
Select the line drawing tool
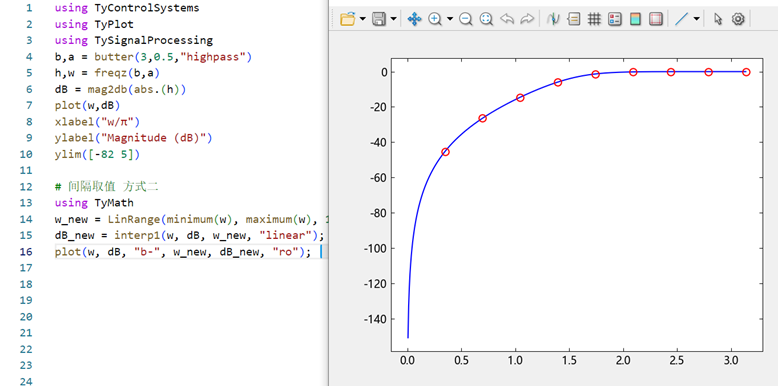[x=682, y=19]
